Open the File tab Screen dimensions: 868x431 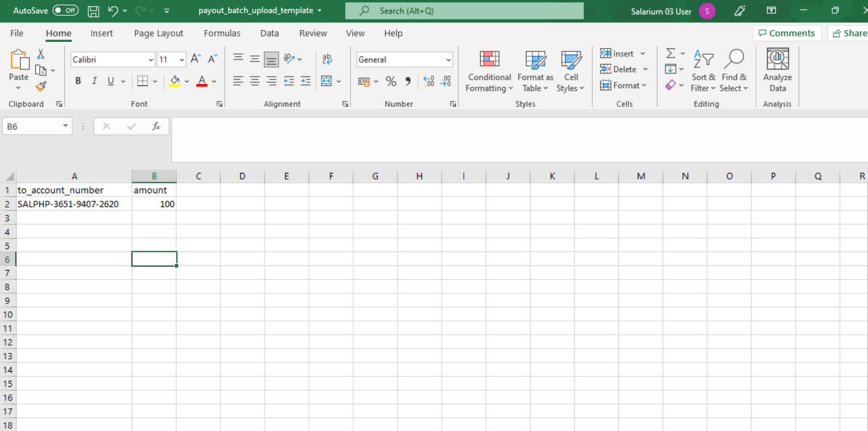[x=17, y=33]
